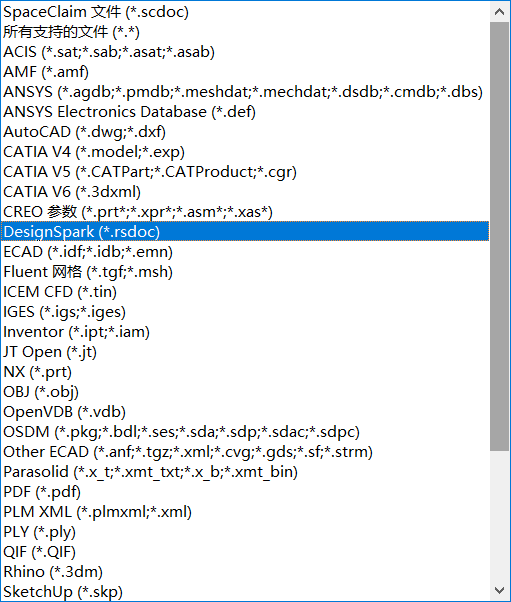The height and width of the screenshot is (602, 511).
Task: Choose Parasolid (*.x_t) file type
Action: 245,471
